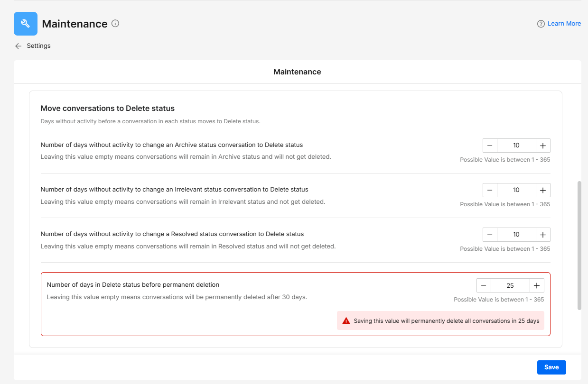The height and width of the screenshot is (384, 588).
Task: Increase Resolved status days with plus
Action: (x=543, y=235)
